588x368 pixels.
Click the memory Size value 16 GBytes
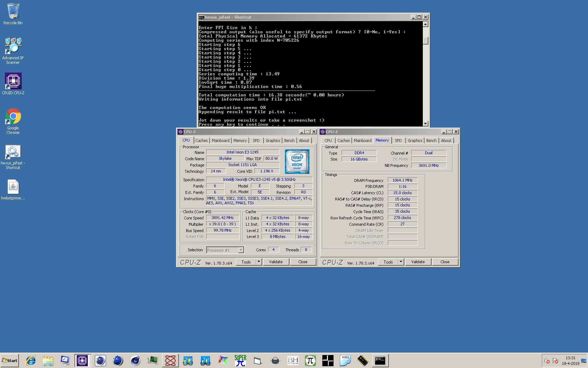[359, 159]
